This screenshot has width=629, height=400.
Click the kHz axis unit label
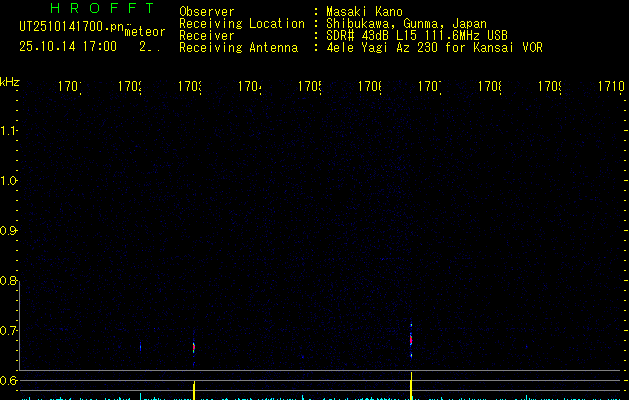pyautogui.click(x=10, y=81)
